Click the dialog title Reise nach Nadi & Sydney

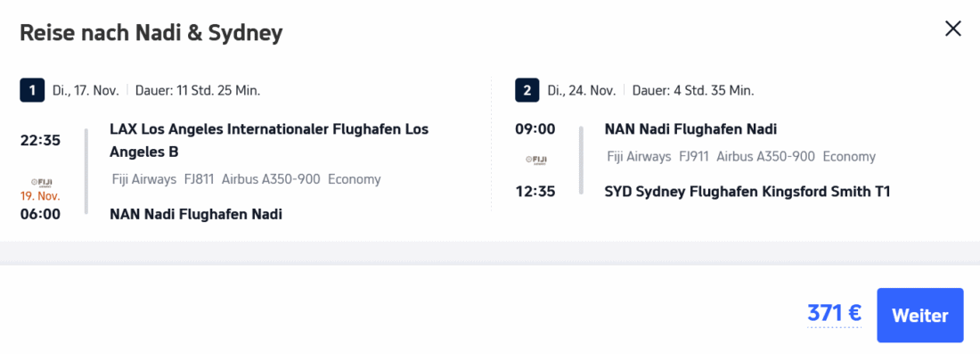coord(151,33)
